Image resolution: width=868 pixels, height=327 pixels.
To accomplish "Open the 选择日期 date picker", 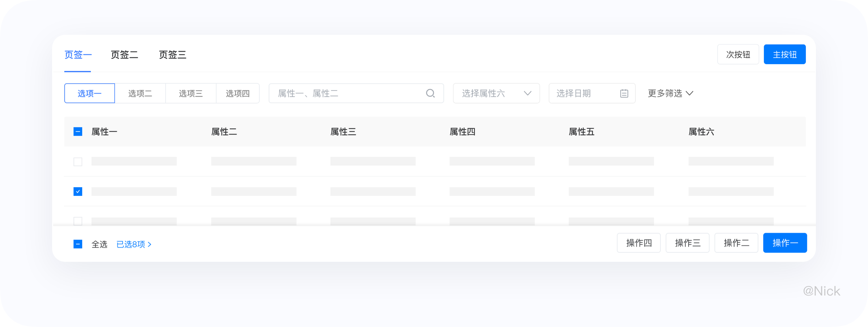I will [x=592, y=93].
